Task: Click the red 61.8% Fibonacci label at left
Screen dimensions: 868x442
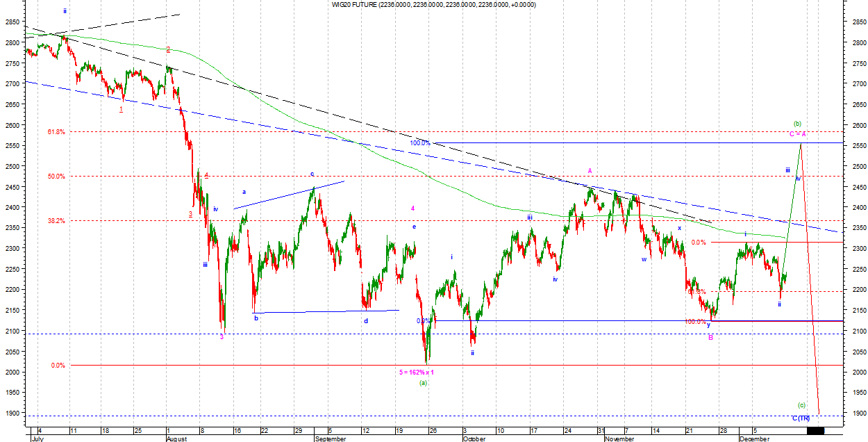Action: click(56, 132)
